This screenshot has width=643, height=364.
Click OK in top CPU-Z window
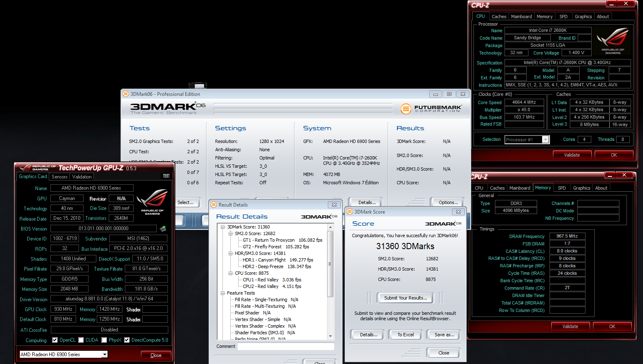(x=614, y=155)
